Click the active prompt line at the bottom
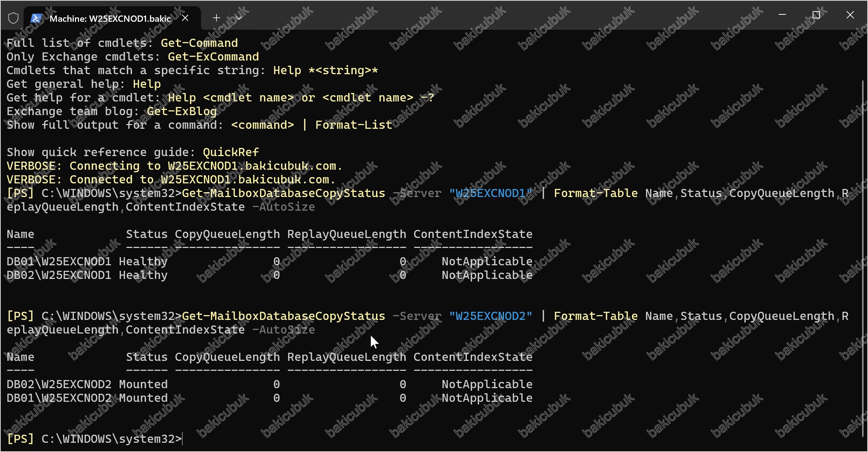The width and height of the screenshot is (868, 452). (95, 439)
